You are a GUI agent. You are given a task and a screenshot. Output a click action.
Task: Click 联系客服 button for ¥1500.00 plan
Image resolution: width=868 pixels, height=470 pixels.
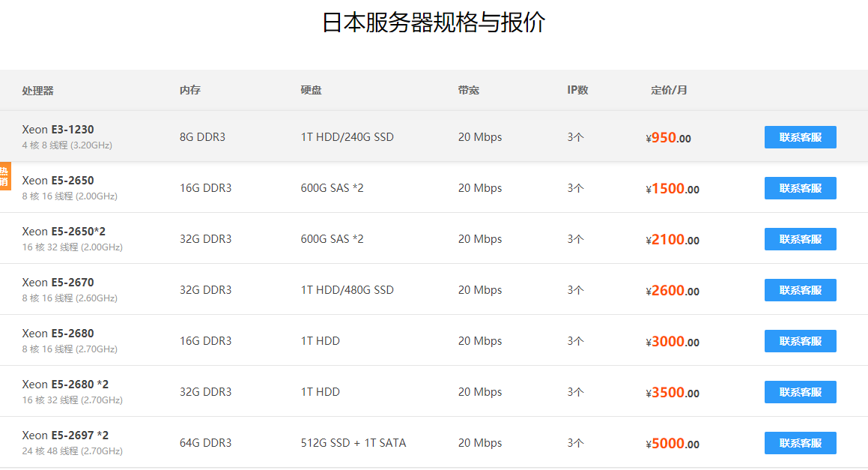pyautogui.click(x=800, y=188)
